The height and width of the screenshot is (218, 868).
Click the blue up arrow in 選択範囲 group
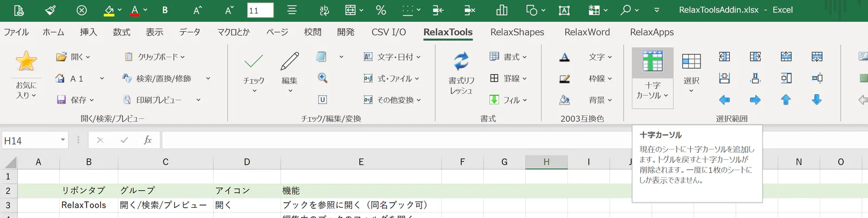tap(786, 99)
